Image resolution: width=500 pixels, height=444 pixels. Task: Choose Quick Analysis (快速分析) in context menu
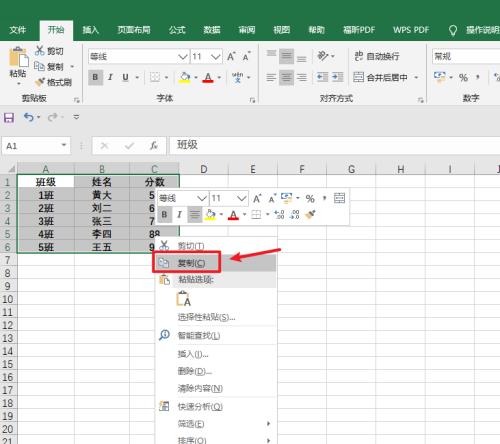[216, 406]
